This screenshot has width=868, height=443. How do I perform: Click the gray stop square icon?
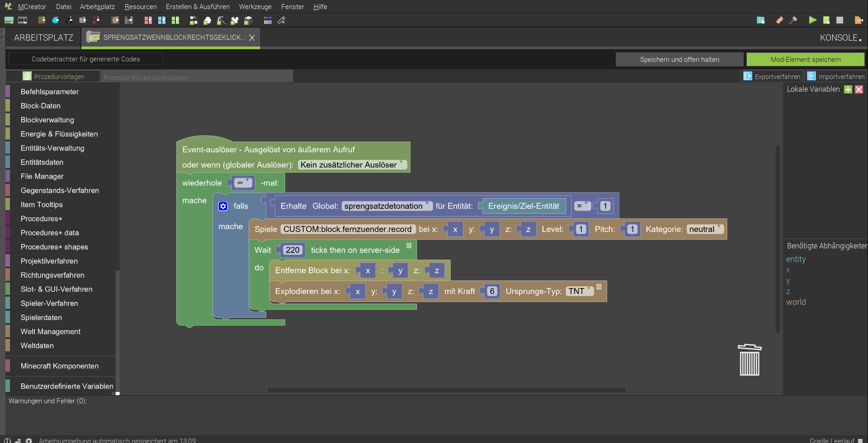point(840,20)
